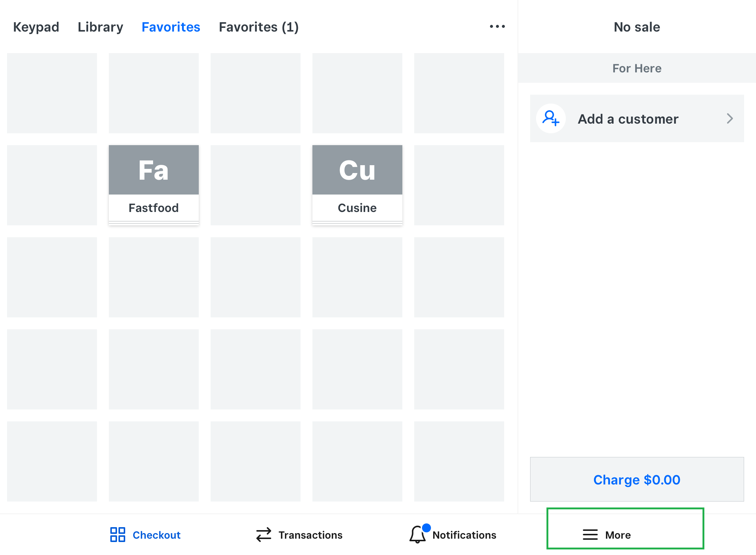Expand the Add a customer chevron
Screen dimensions: 756x555
pyautogui.click(x=730, y=118)
